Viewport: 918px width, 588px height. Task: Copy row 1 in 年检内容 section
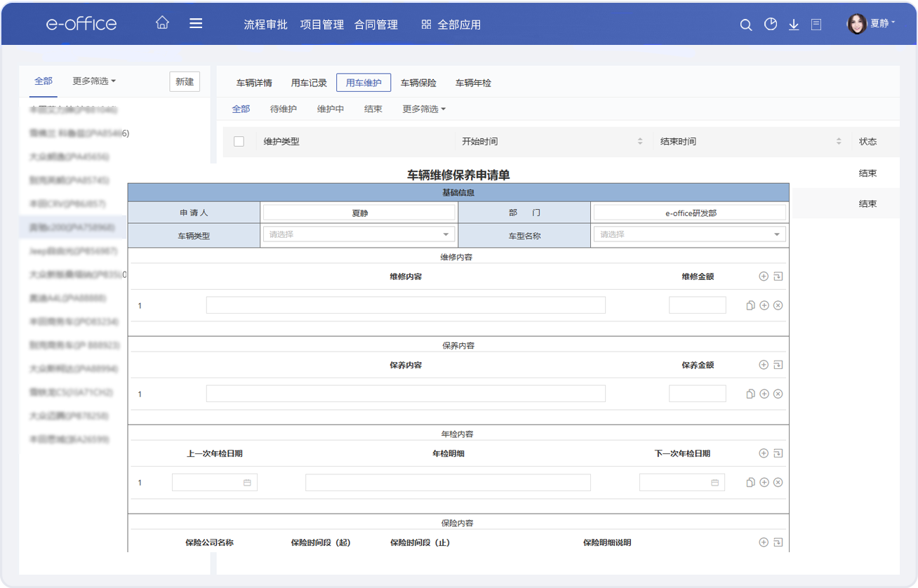(x=750, y=482)
